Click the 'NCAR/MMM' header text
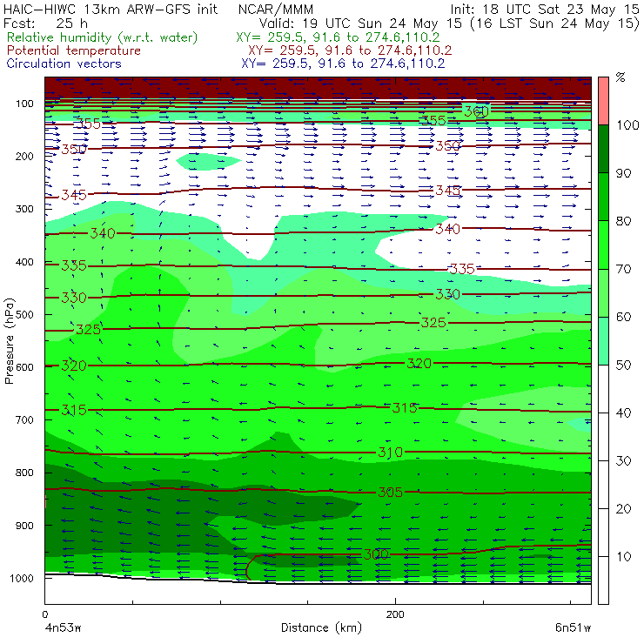Viewport: 644px width, 644px height. (276, 9)
